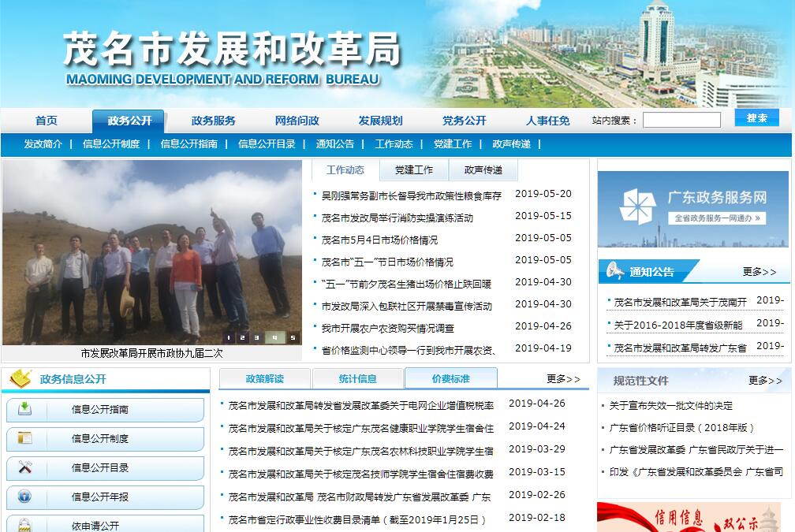Screen dimensions: 795x532
Task: Expand 更多>> in the 规范性文件 section
Action: [764, 380]
